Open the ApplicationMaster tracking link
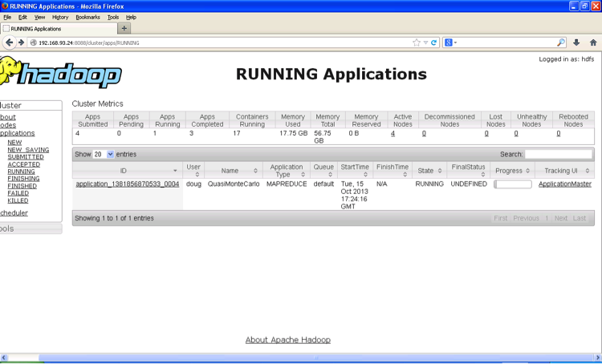 click(x=564, y=184)
